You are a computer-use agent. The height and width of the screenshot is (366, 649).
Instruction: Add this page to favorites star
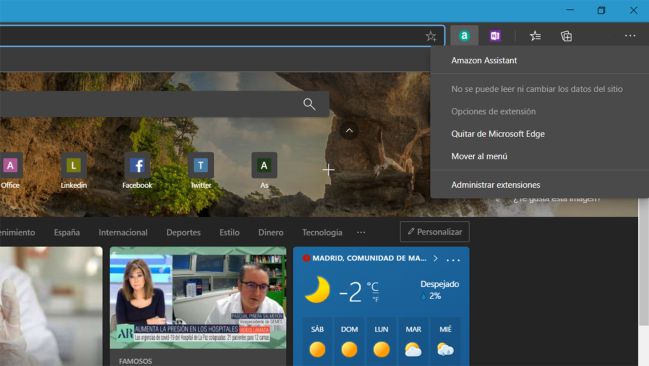click(431, 36)
